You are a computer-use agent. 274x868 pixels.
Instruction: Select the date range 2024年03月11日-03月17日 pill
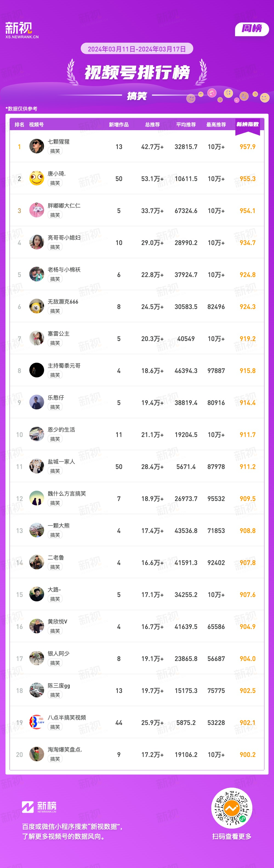point(137,49)
